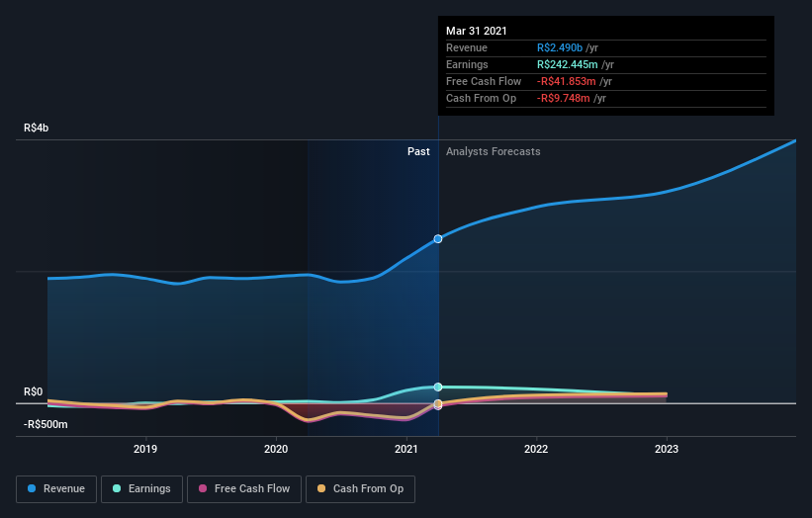Click the 2021 x-axis label
812x518 pixels.
pos(406,449)
